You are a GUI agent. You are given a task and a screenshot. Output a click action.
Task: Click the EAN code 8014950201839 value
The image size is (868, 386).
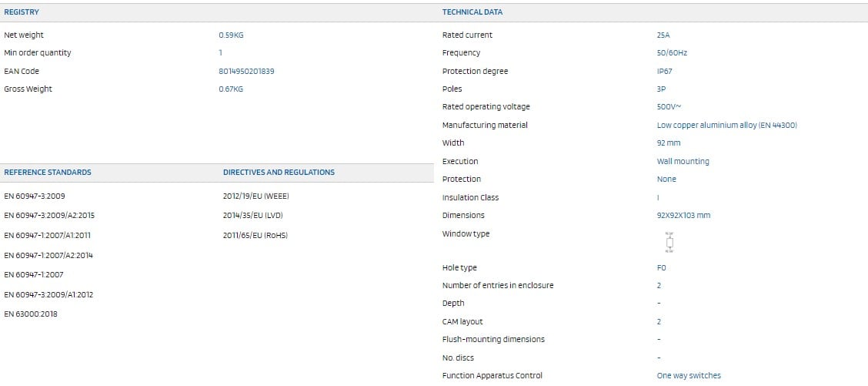tap(246, 71)
